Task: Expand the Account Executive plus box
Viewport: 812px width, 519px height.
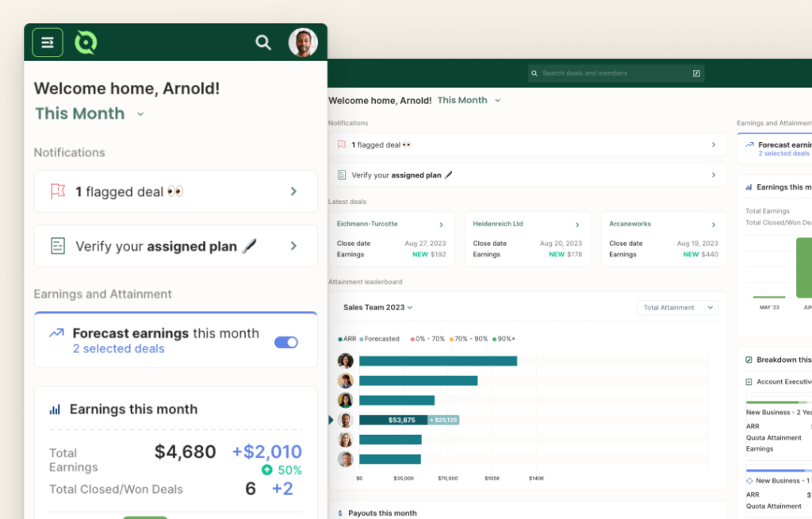Action: point(749,383)
